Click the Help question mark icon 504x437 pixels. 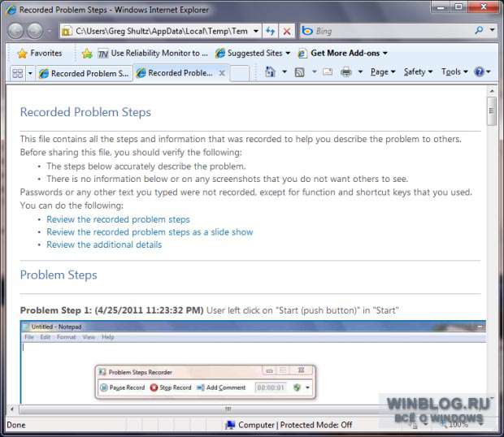[x=479, y=71]
